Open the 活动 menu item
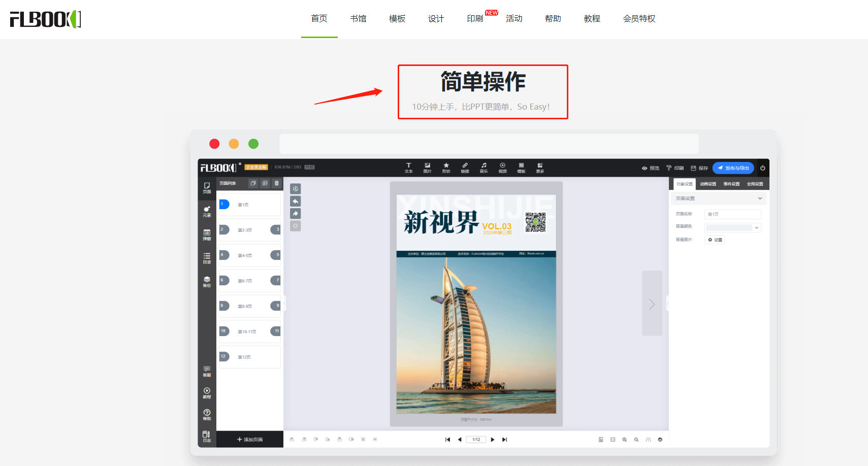This screenshot has height=466, width=868. click(x=514, y=19)
